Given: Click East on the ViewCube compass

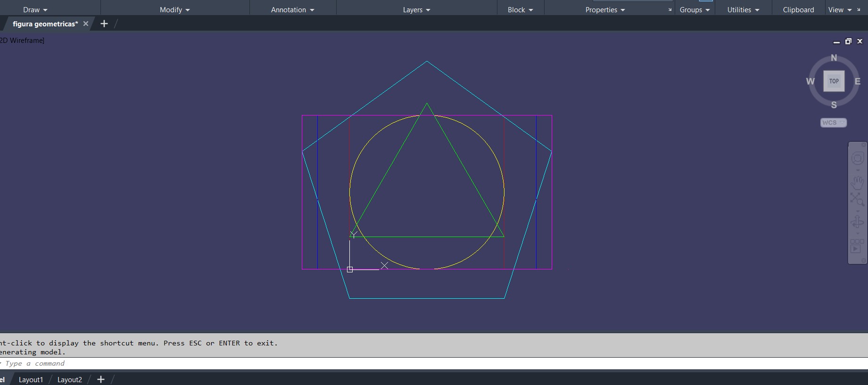Looking at the screenshot, I should click(857, 82).
